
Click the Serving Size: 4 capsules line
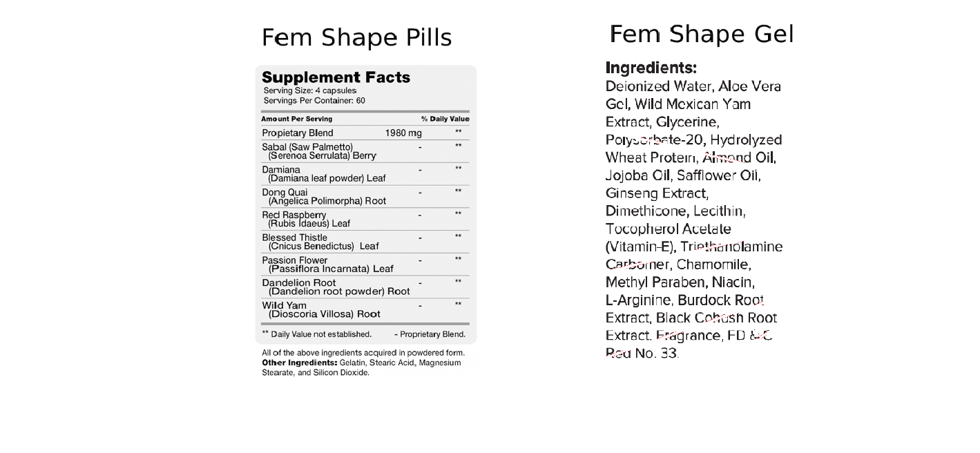coord(310,90)
